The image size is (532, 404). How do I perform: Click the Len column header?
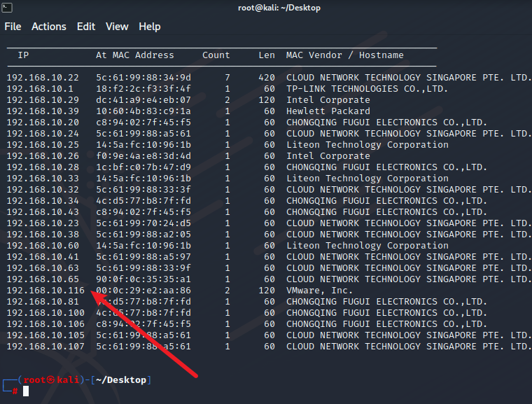click(x=267, y=55)
